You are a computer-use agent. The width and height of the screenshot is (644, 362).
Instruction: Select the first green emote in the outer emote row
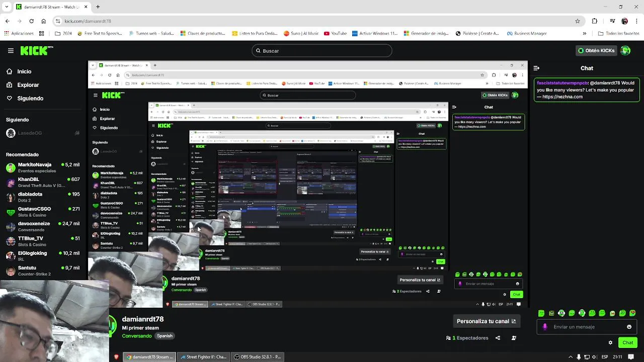coord(541,313)
